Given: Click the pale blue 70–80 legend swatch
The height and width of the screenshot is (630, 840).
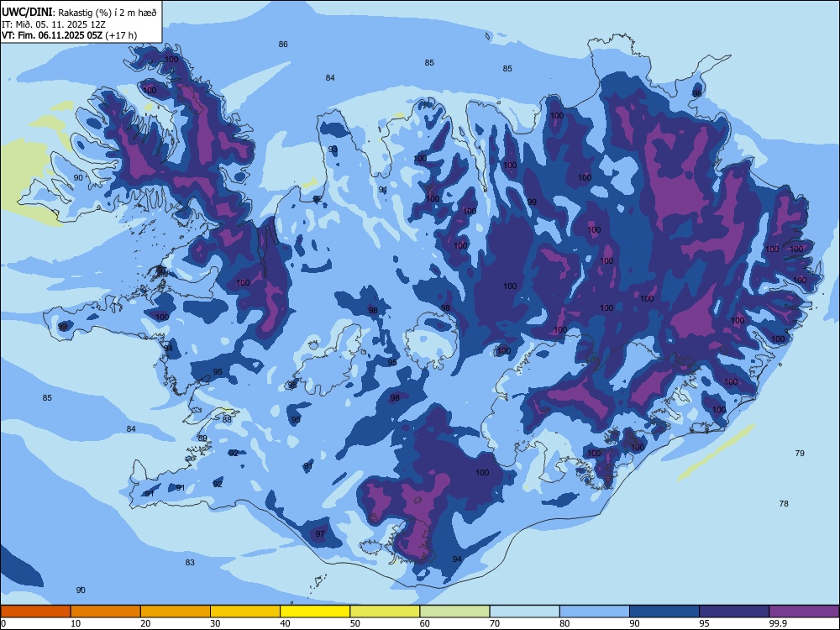Looking at the screenshot, I should (525, 612).
